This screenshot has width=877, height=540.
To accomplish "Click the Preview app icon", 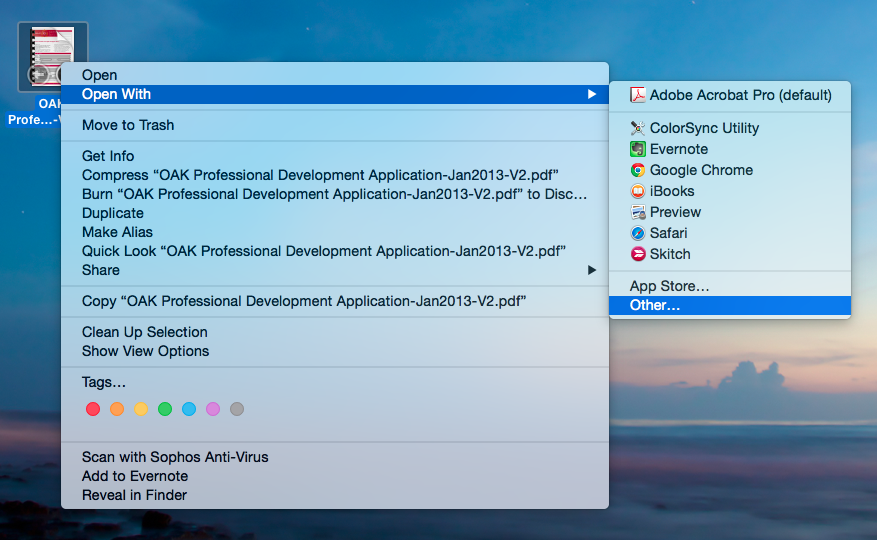I will pyautogui.click(x=638, y=212).
